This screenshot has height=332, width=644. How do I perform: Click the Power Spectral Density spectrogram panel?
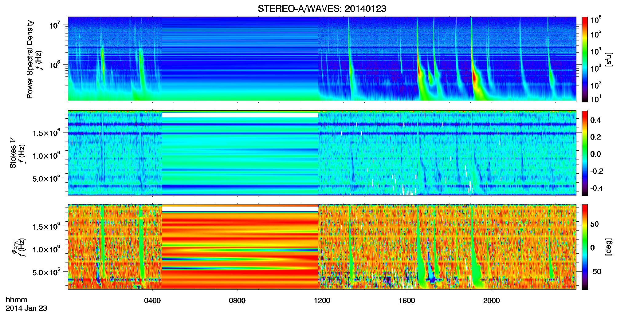click(x=322, y=59)
